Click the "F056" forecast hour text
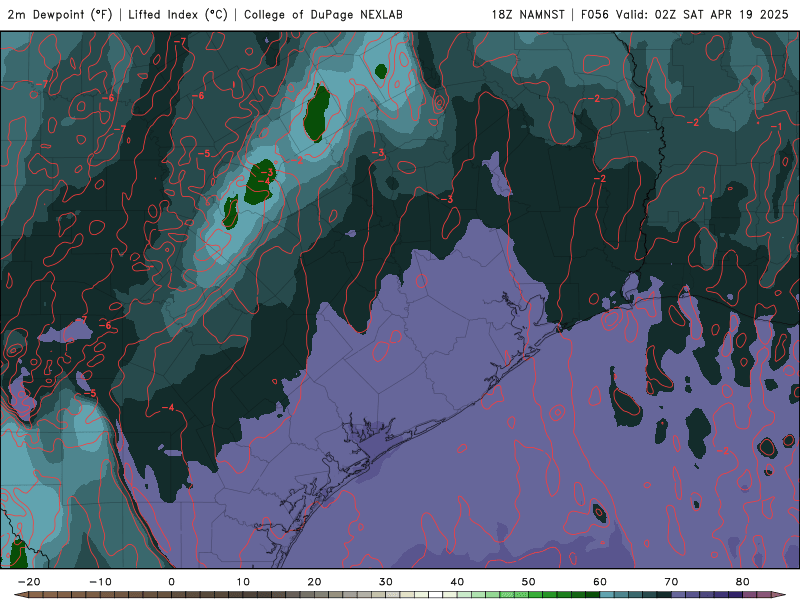Screen dimensions: 800x600 point(595,15)
